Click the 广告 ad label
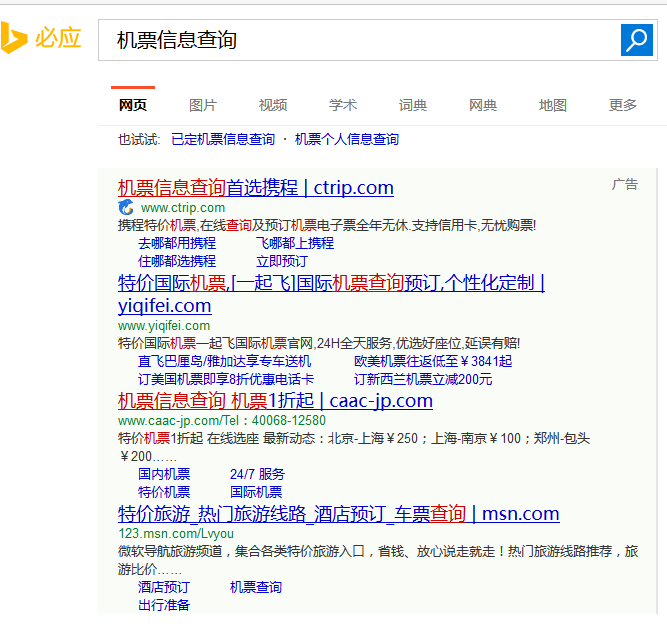Image resolution: width=667 pixels, height=627 pixels. [x=625, y=185]
